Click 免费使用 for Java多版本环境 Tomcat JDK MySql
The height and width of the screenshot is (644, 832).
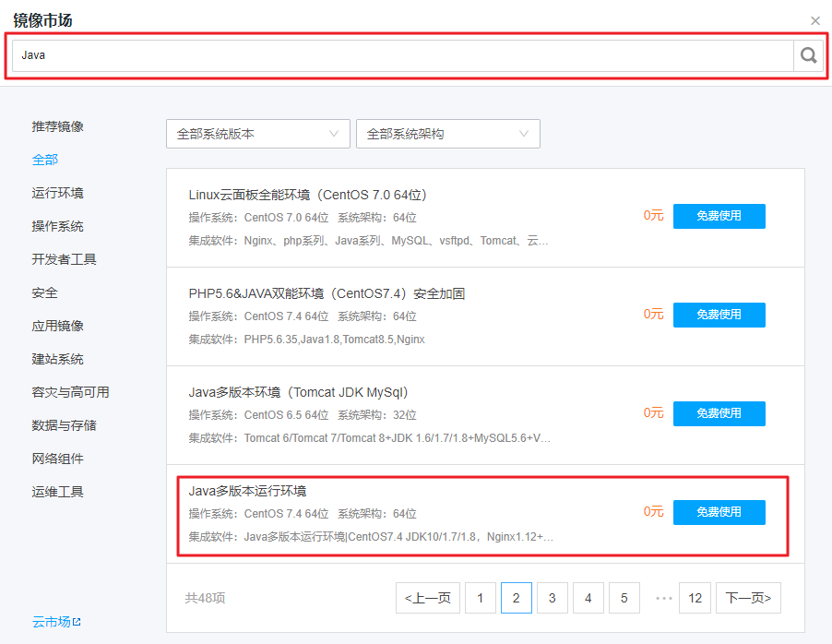[x=719, y=413]
